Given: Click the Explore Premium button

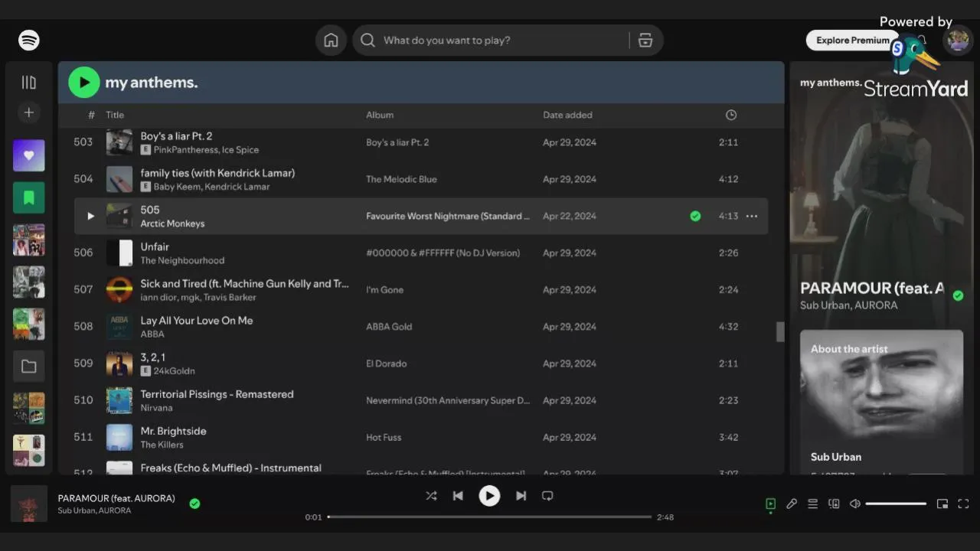Looking at the screenshot, I should (852, 41).
